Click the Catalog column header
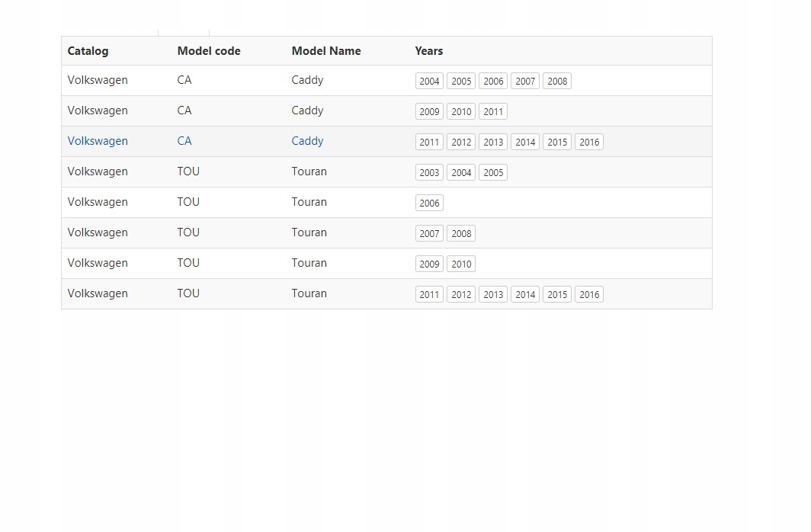811x532 pixels. click(88, 51)
